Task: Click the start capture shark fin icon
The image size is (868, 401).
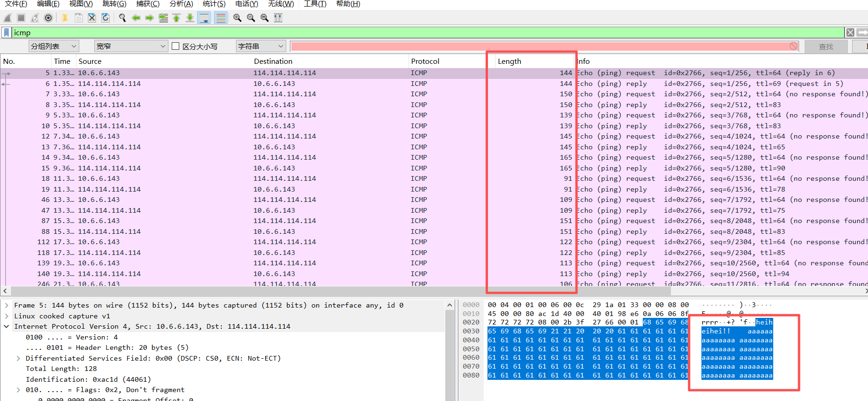Action: click(8, 18)
